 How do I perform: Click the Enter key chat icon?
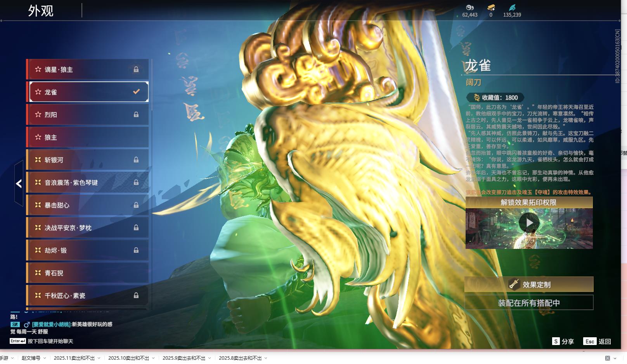point(18,341)
